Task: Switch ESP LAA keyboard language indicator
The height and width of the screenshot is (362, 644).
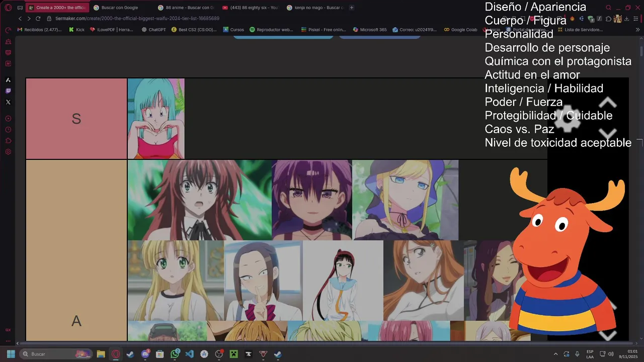Action: (x=590, y=354)
